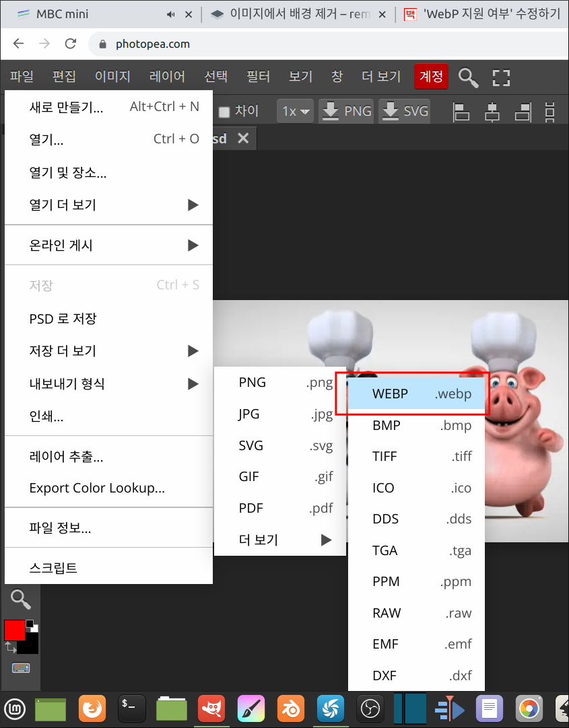Screen dimensions: 569x728
Task: Select PSD 로 저장 menu entry
Action: tap(108, 318)
